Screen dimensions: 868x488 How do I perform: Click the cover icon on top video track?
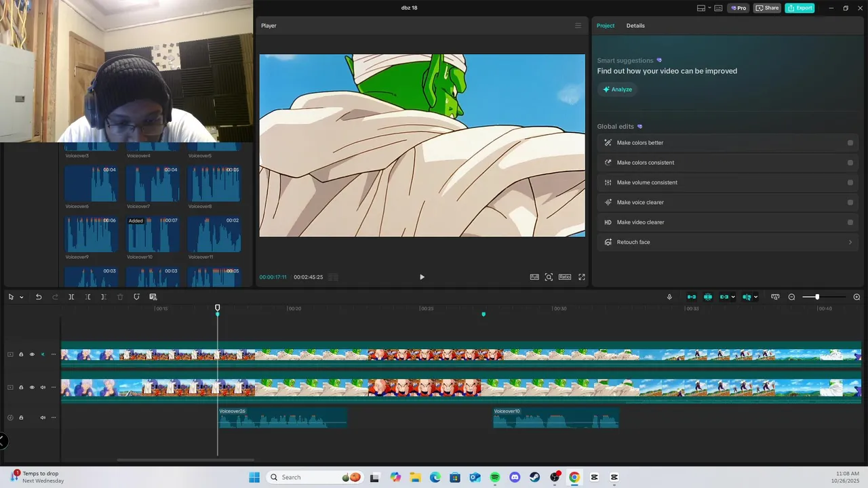(x=10, y=354)
